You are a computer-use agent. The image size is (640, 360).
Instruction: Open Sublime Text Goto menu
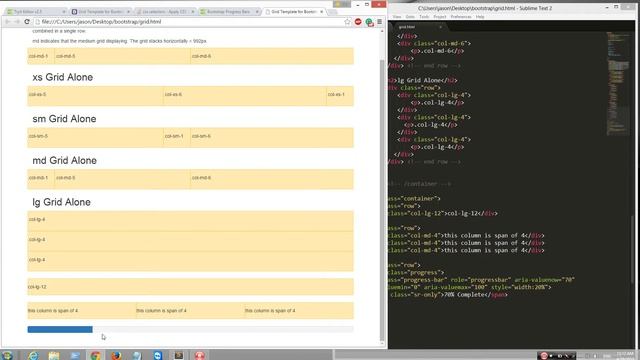[x=410, y=17]
